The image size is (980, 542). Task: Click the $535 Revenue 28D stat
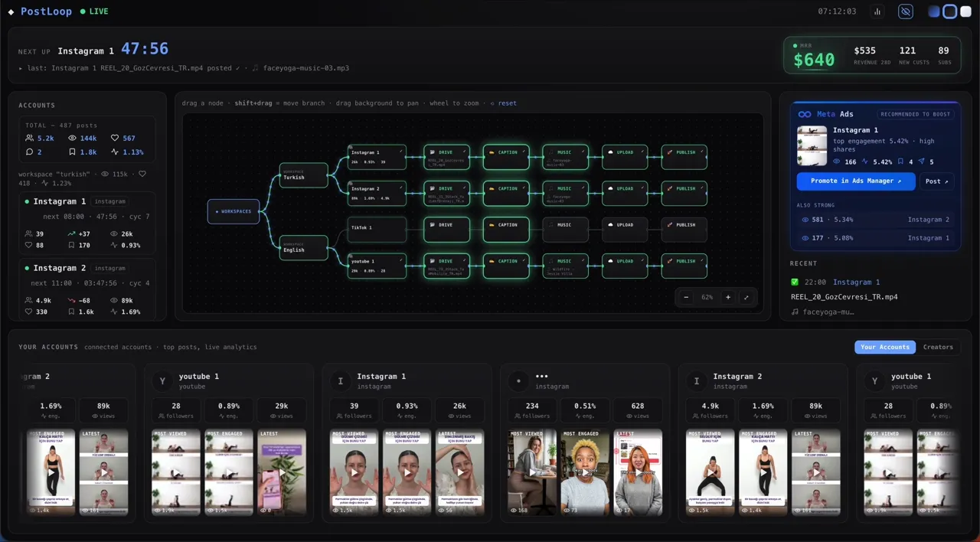[872, 55]
